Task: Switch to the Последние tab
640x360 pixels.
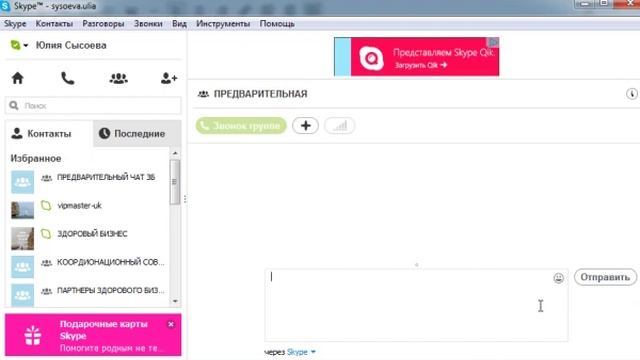Action: tap(137, 133)
